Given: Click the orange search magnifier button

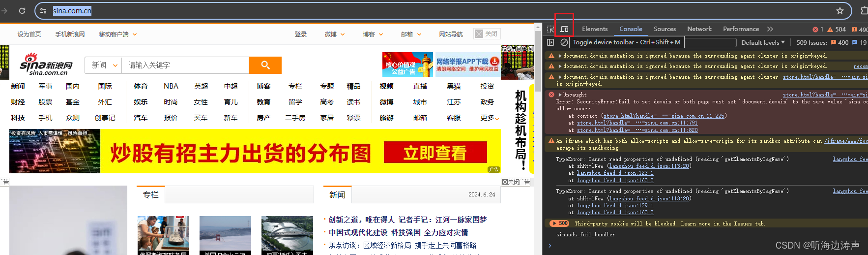Looking at the screenshot, I should tap(265, 65).
